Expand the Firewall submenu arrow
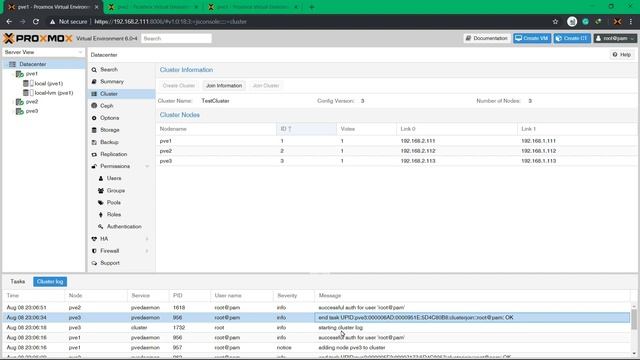The height and width of the screenshot is (360, 640). click(x=147, y=251)
